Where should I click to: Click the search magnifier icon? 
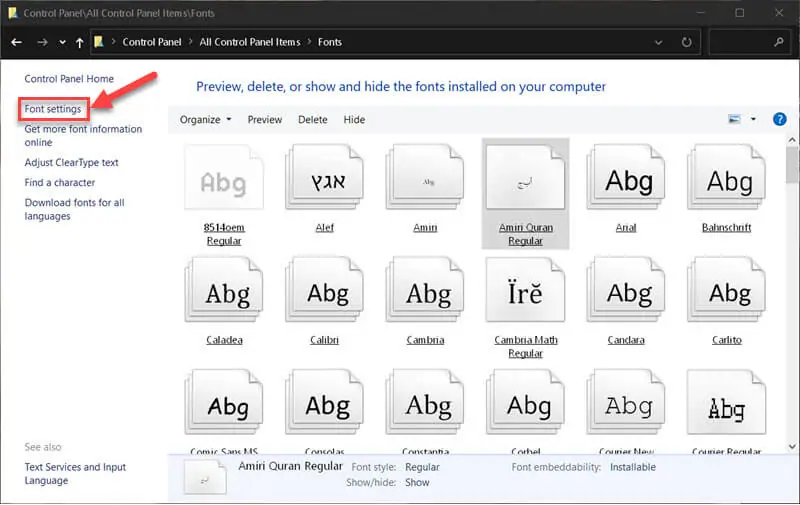coord(779,42)
